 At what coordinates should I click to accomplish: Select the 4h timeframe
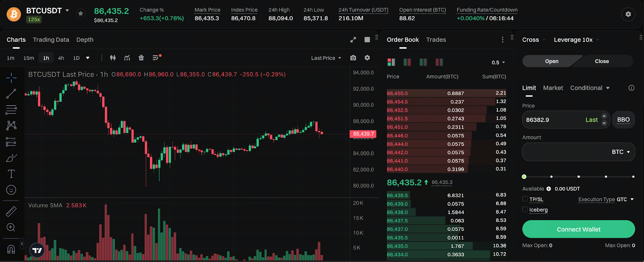61,58
